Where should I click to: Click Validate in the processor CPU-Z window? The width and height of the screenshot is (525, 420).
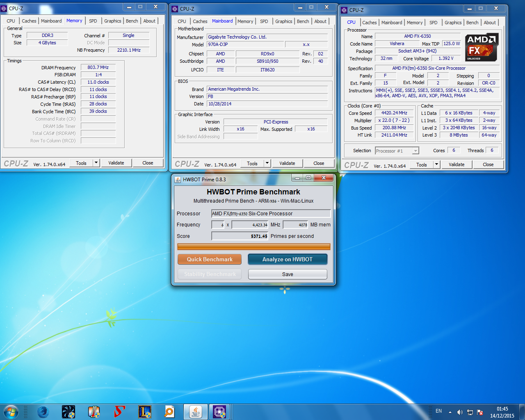[x=457, y=164]
